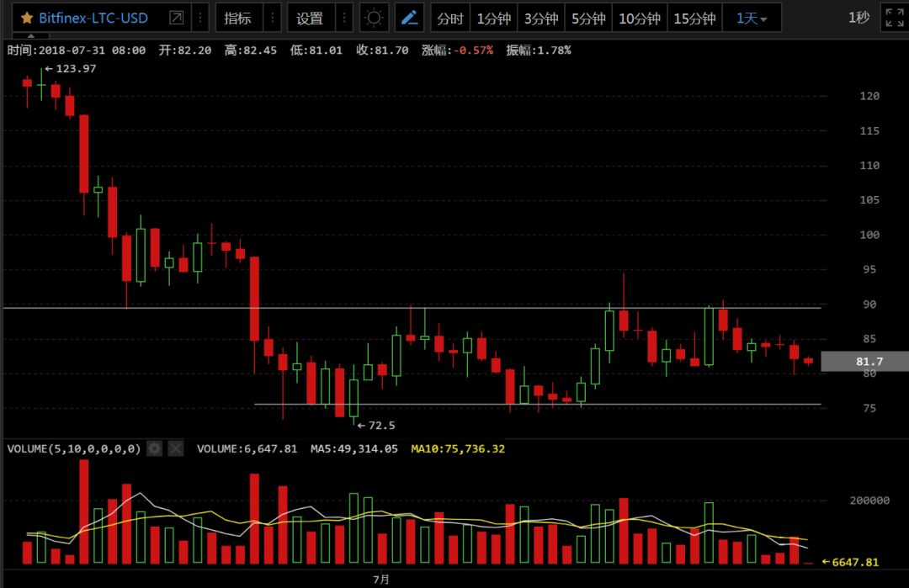Select the 3分钟 interval

[x=541, y=19]
